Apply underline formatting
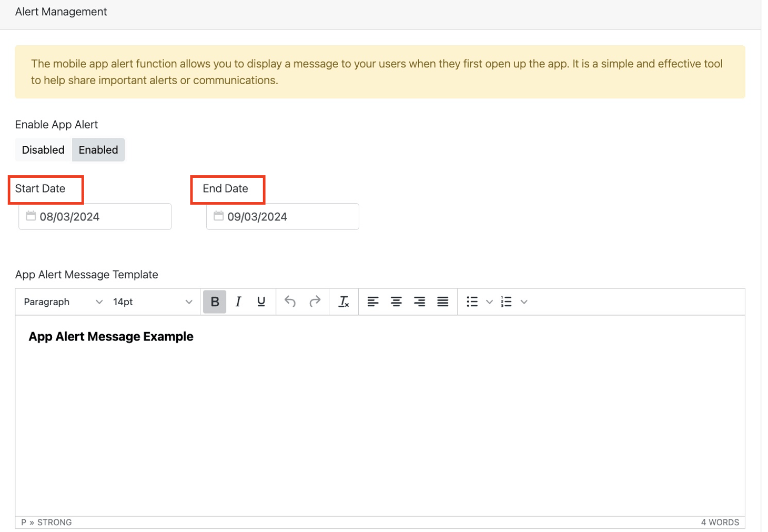The height and width of the screenshot is (532, 768). (261, 302)
